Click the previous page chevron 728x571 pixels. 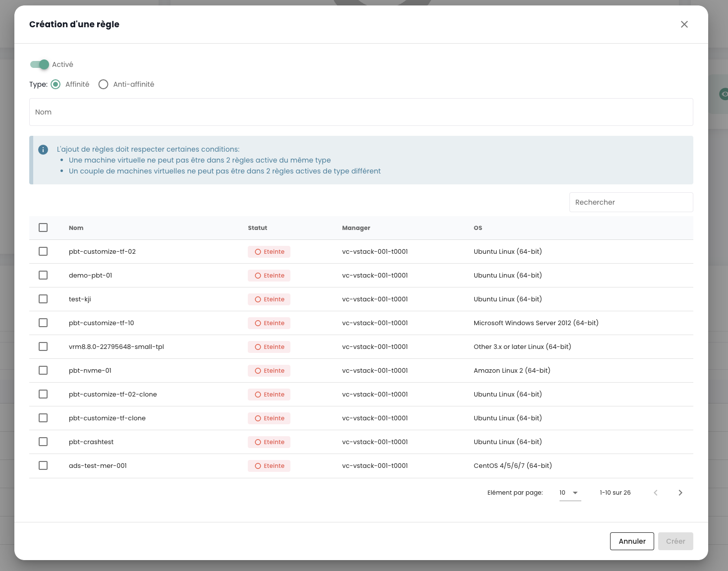[655, 493]
